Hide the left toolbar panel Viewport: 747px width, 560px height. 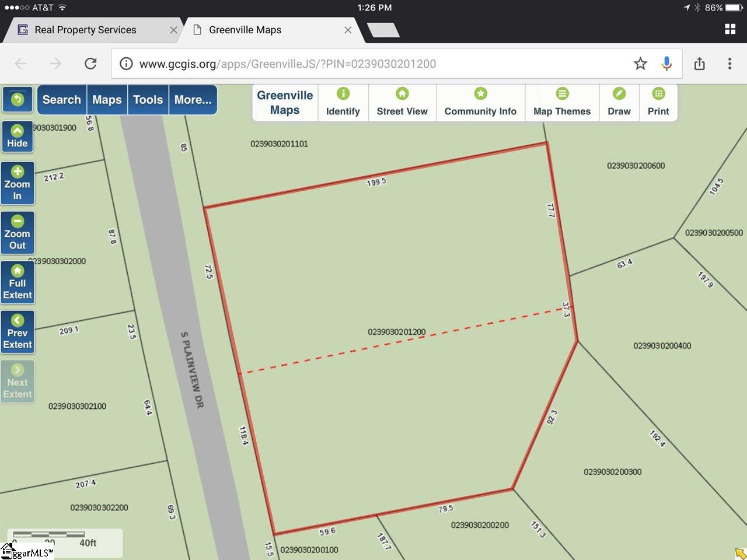18,136
